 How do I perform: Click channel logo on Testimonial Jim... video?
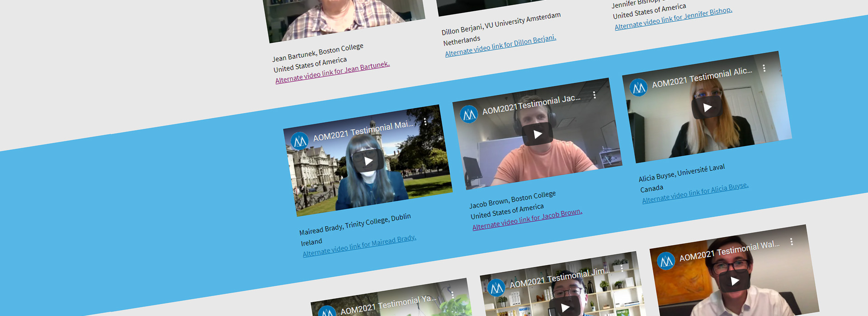(x=496, y=288)
